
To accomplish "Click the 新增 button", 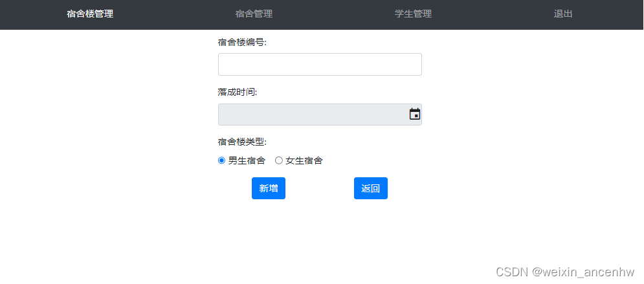I will [269, 188].
